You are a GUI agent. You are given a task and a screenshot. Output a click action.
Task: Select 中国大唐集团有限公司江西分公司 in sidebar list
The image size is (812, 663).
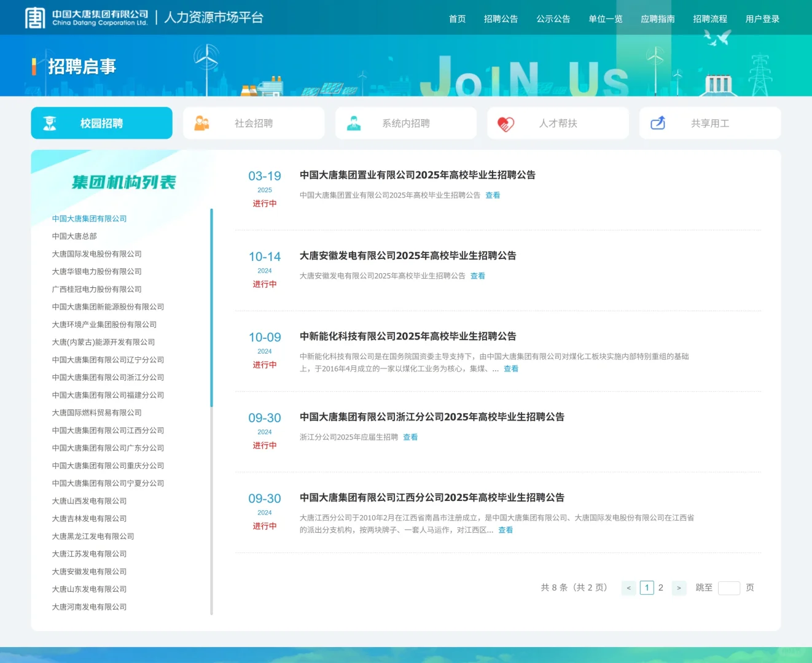coord(108,430)
